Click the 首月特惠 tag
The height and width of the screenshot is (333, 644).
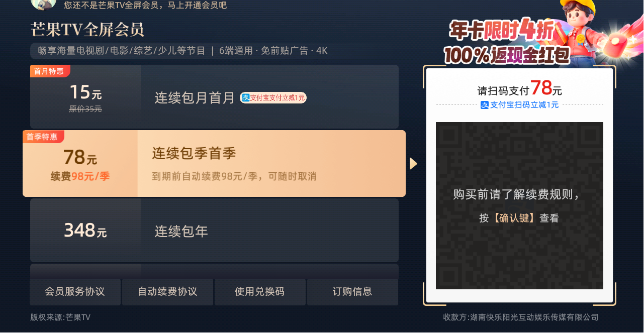click(50, 71)
